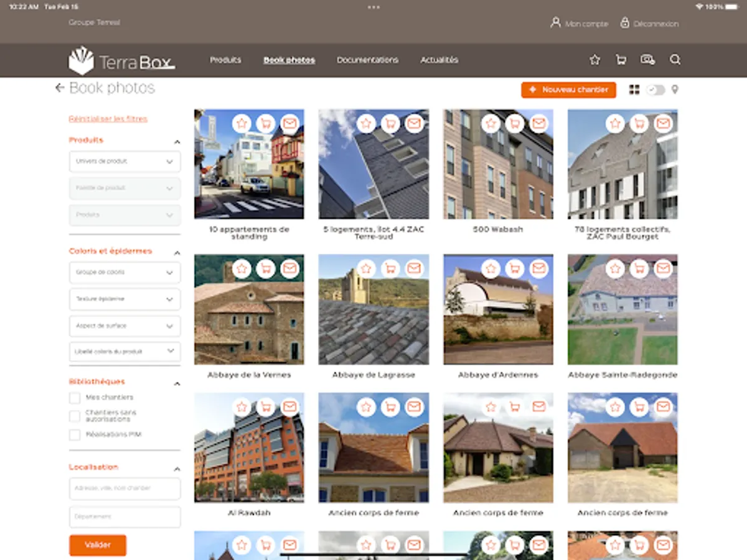Open Mon compte account link
Viewport: 747px width, 560px height.
point(579,23)
